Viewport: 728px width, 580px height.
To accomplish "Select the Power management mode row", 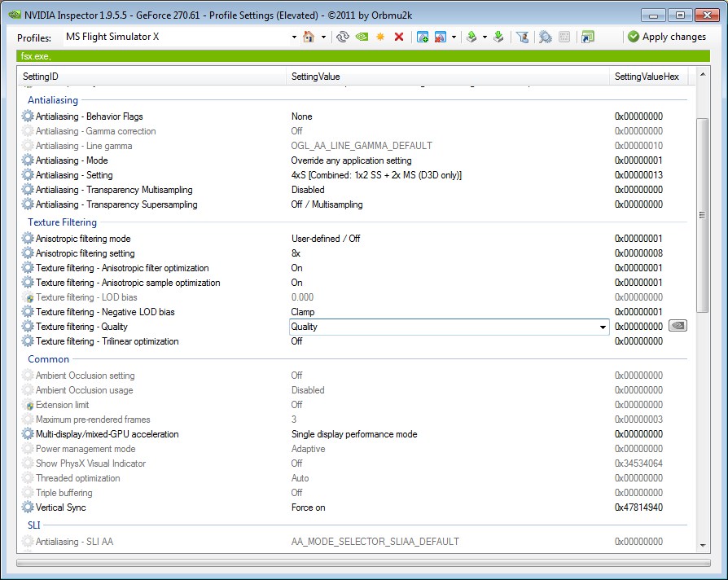I will point(353,449).
